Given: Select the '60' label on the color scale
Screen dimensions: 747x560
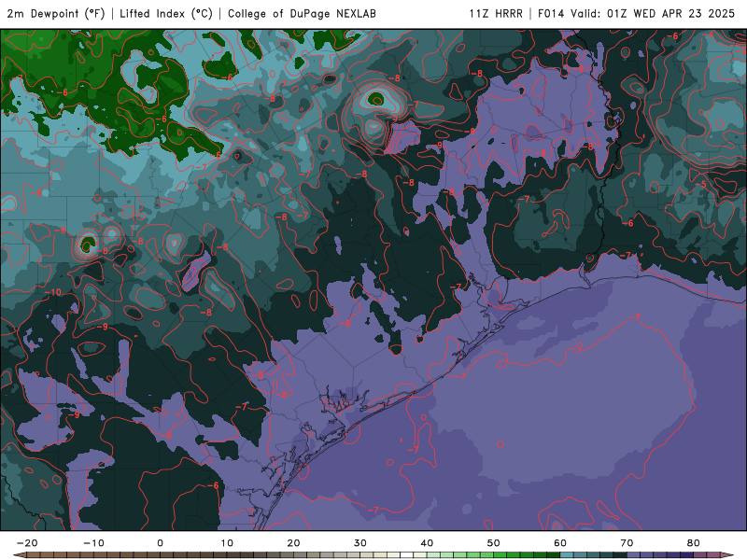Looking at the screenshot, I should (560, 543).
